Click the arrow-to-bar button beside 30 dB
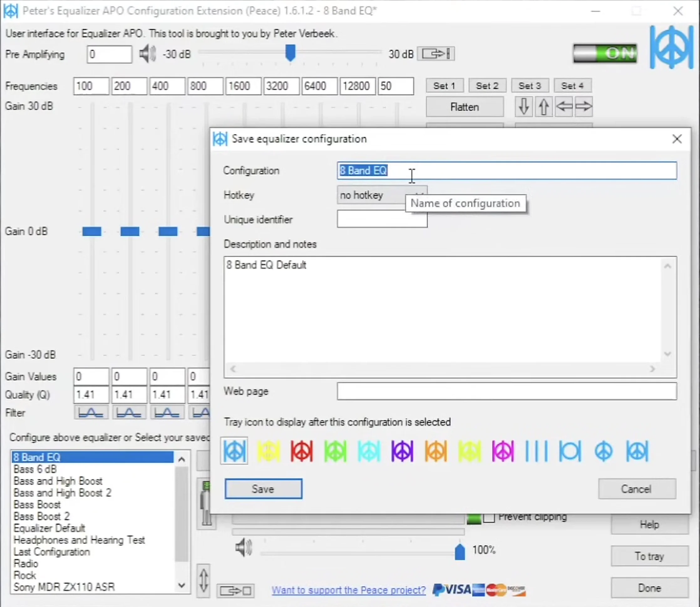 click(x=436, y=54)
